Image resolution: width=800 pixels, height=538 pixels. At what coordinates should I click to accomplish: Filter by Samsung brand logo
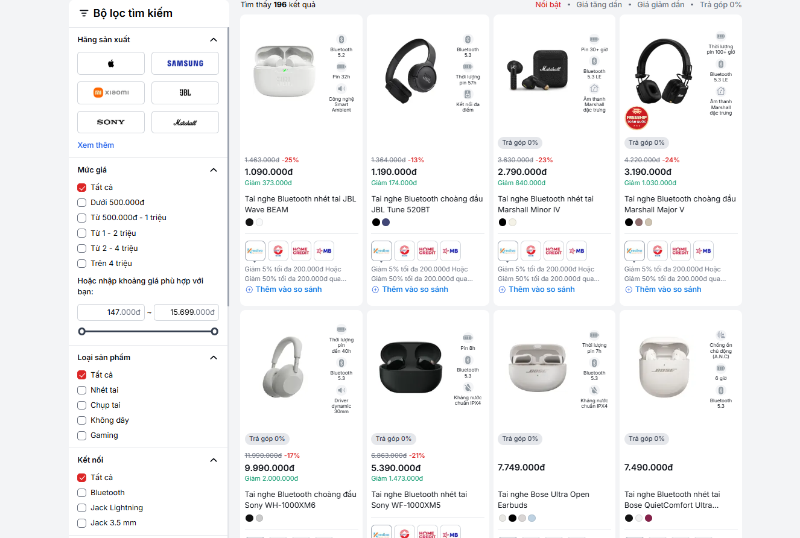(x=185, y=64)
